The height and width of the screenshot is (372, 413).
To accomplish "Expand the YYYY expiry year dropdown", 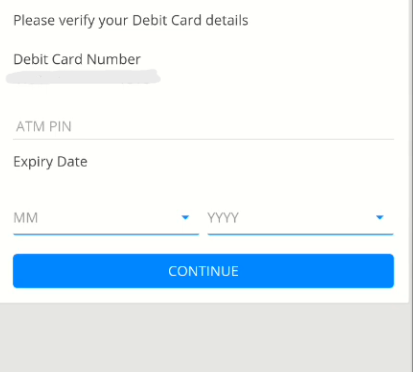I will (300, 218).
